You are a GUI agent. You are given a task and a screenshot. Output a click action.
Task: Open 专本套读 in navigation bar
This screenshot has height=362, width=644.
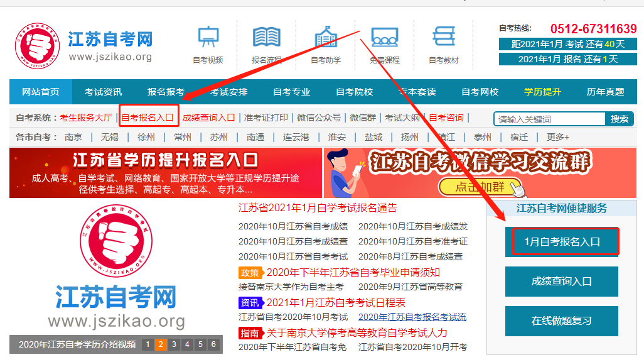tap(417, 92)
